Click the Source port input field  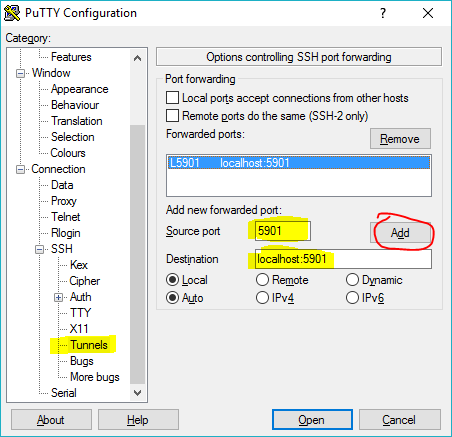pyautogui.click(x=283, y=231)
